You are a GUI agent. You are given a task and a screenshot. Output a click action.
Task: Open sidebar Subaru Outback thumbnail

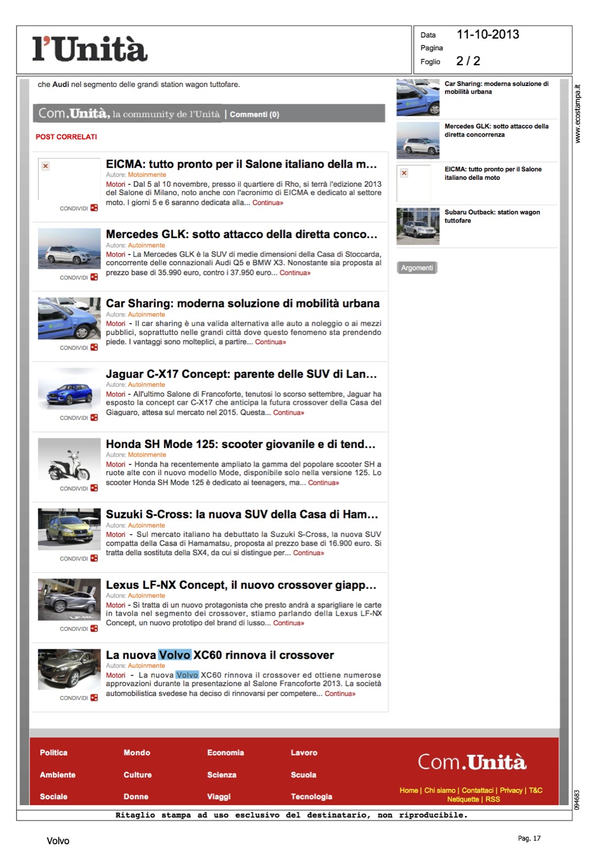click(418, 226)
